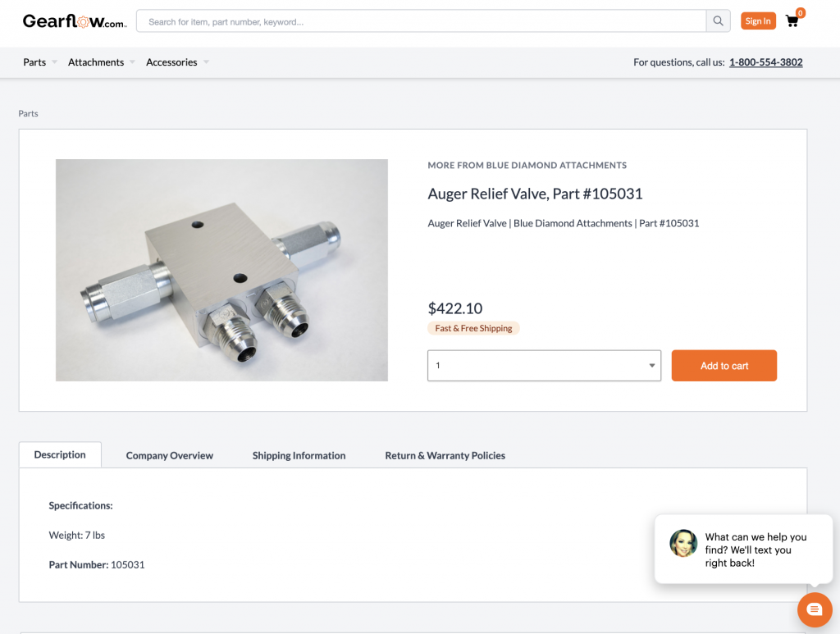Click the Part Number: 105031 text
Image resolution: width=840 pixels, height=634 pixels.
pos(97,564)
